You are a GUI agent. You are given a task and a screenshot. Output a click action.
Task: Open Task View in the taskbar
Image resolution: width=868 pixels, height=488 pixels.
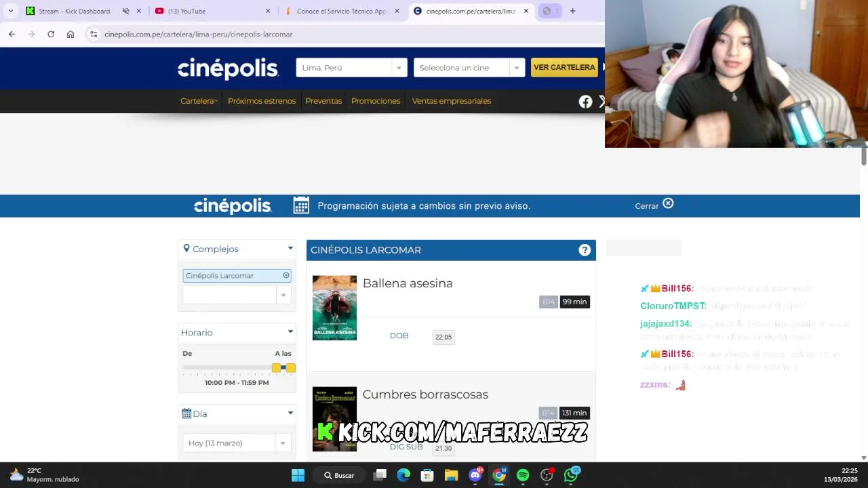(x=380, y=475)
